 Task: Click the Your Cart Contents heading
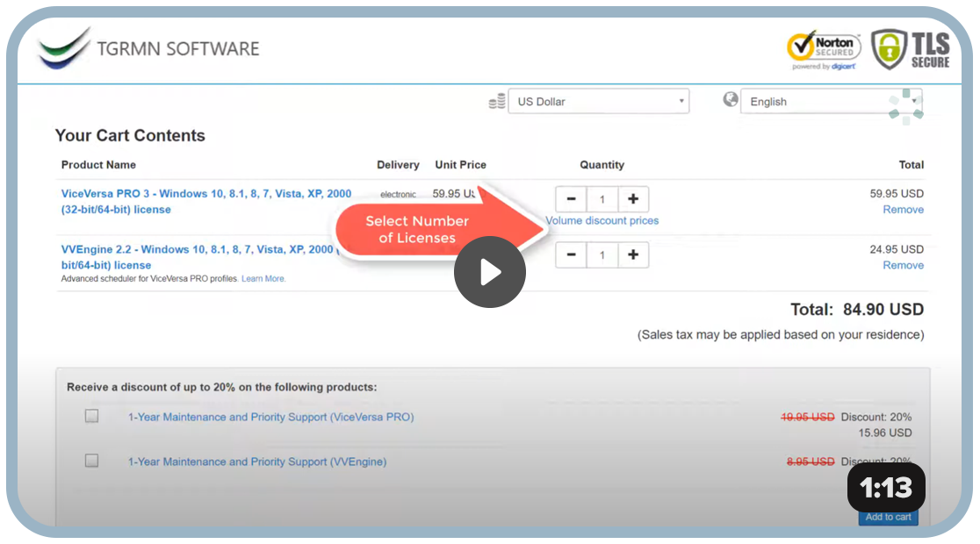click(x=130, y=135)
